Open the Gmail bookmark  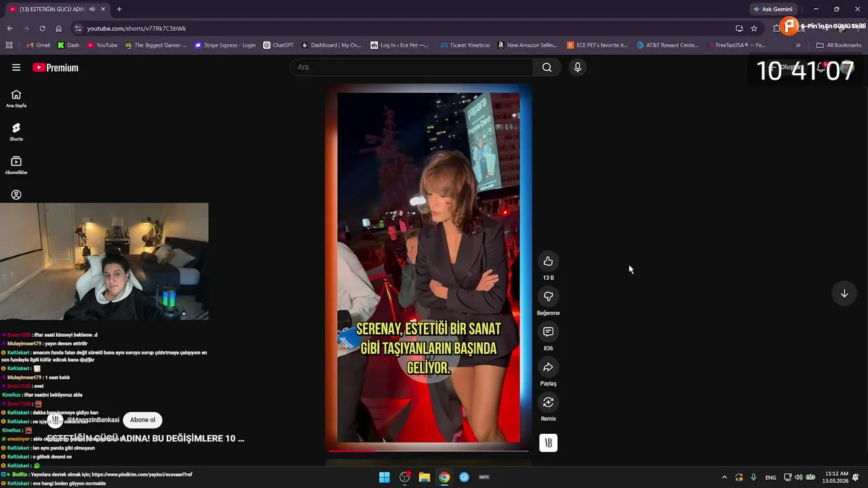38,45
